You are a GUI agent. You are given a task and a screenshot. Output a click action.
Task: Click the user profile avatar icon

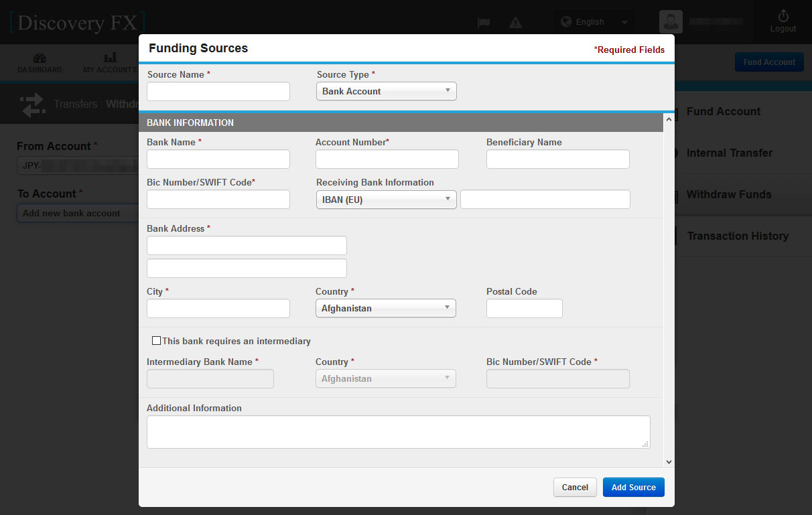(671, 22)
